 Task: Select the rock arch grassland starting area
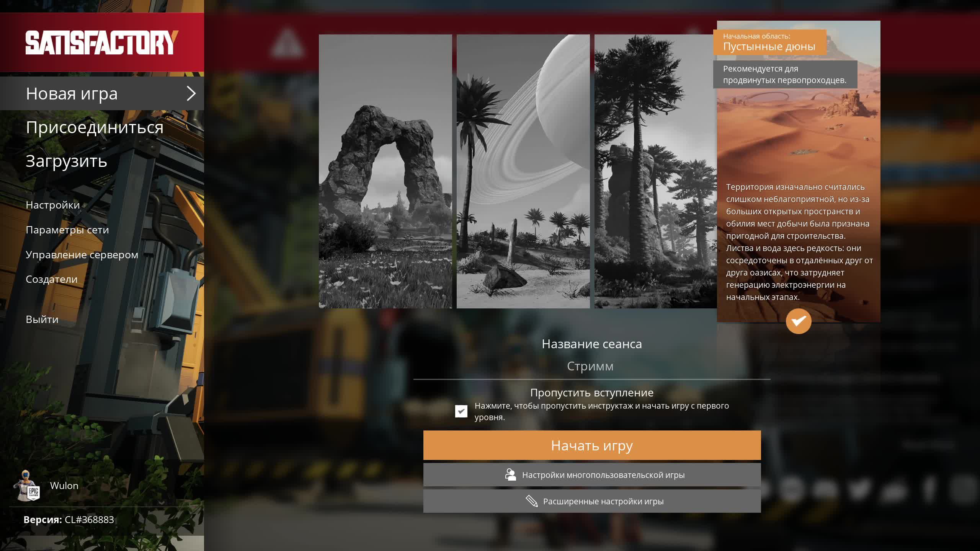385,171
